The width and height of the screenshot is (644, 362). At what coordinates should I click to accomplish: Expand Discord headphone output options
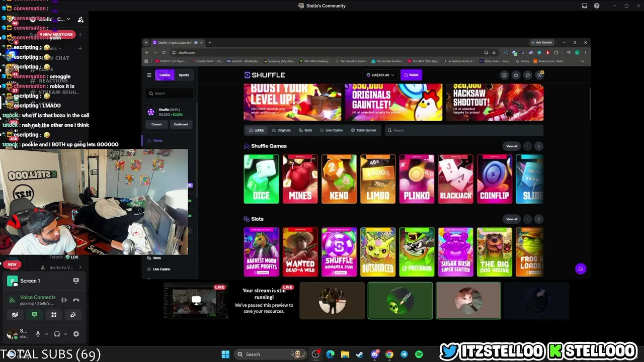point(65,334)
